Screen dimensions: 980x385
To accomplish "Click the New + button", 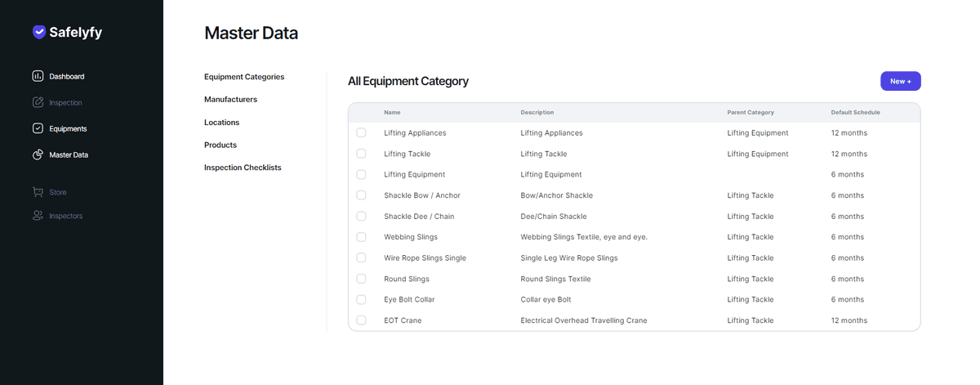I will (x=900, y=81).
